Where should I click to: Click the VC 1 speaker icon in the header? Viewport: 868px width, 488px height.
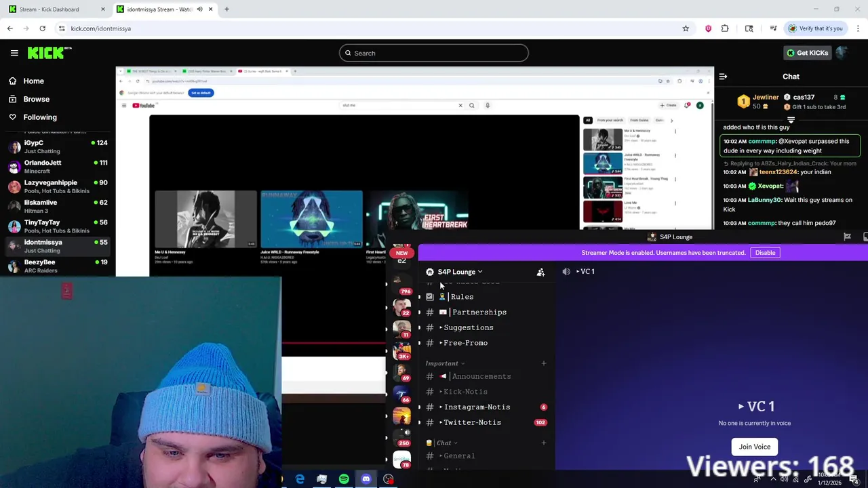tap(566, 272)
